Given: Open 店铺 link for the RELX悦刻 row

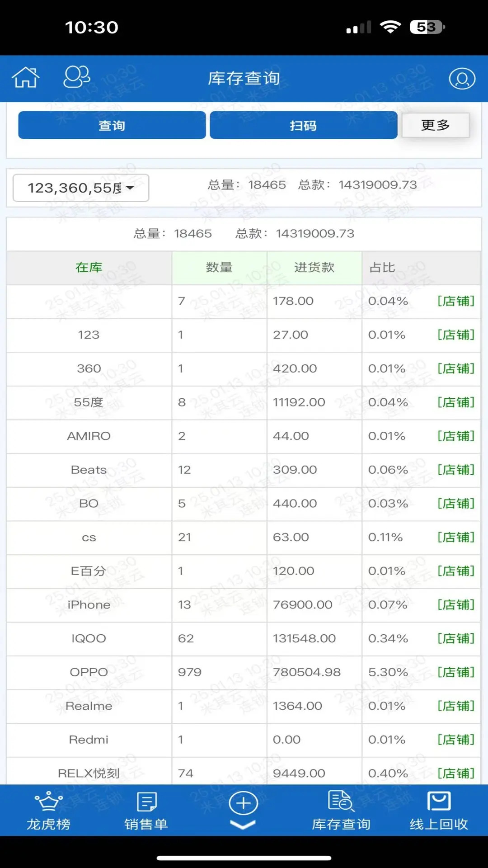Looking at the screenshot, I should click(x=455, y=774).
